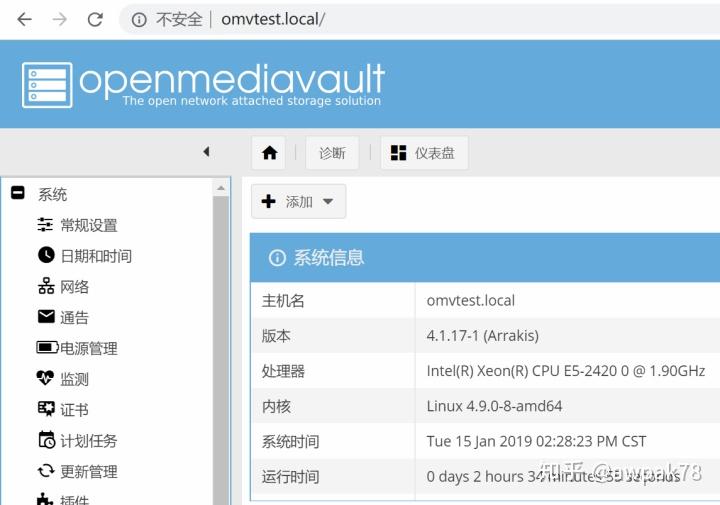Select the Intel Xeon CPU value
Screen dimensions: 720x505
click(566, 371)
